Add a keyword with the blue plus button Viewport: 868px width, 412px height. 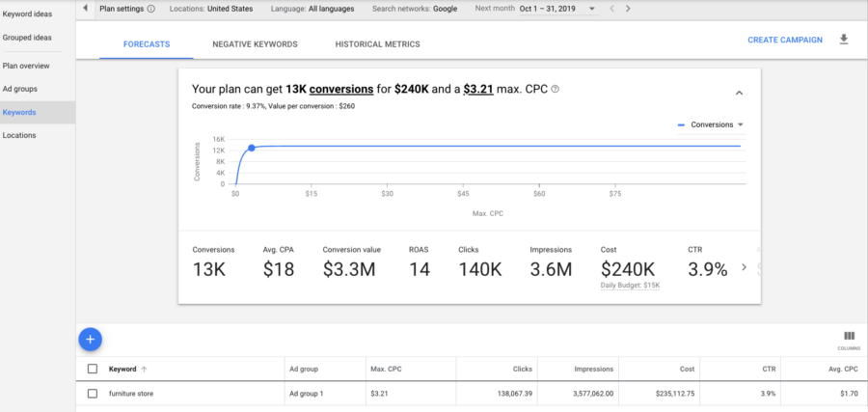[91, 340]
